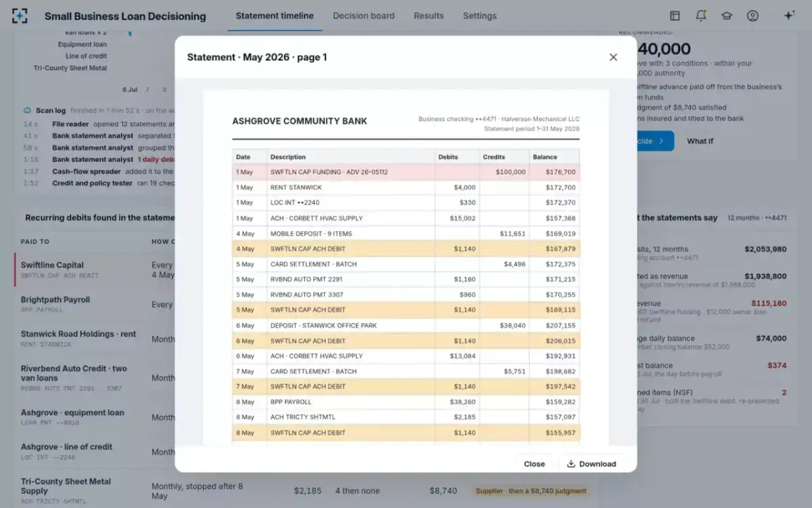Click the $15,002 debit amount
Image resolution: width=812 pixels, height=508 pixels.
click(x=463, y=218)
